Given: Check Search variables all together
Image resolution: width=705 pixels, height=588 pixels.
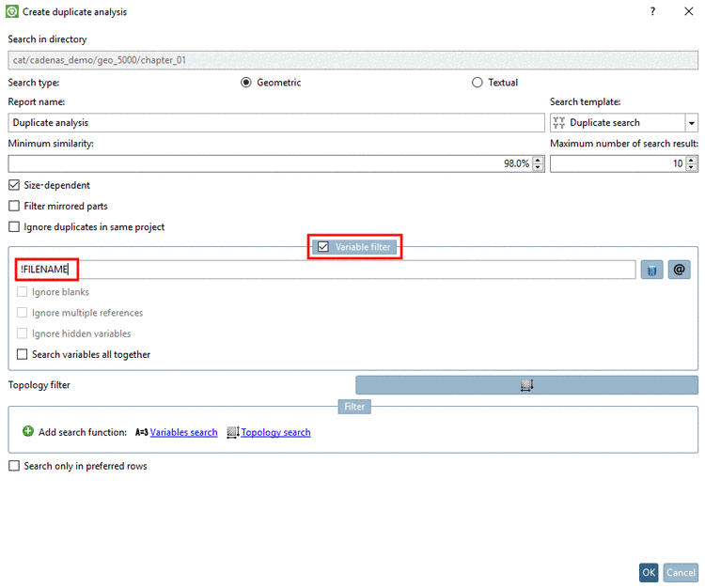Looking at the screenshot, I should tap(22, 354).
